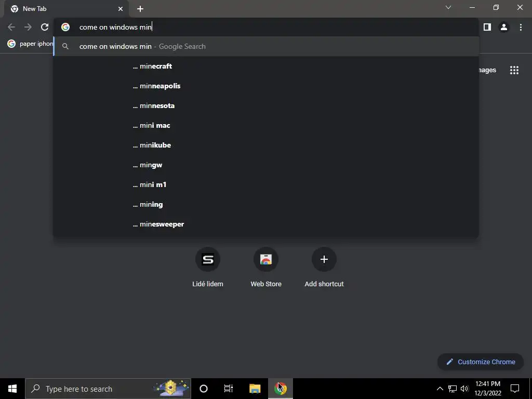Screen dimensions: 532x399
Task: Click the Customize Chrome button
Action: 481,362
